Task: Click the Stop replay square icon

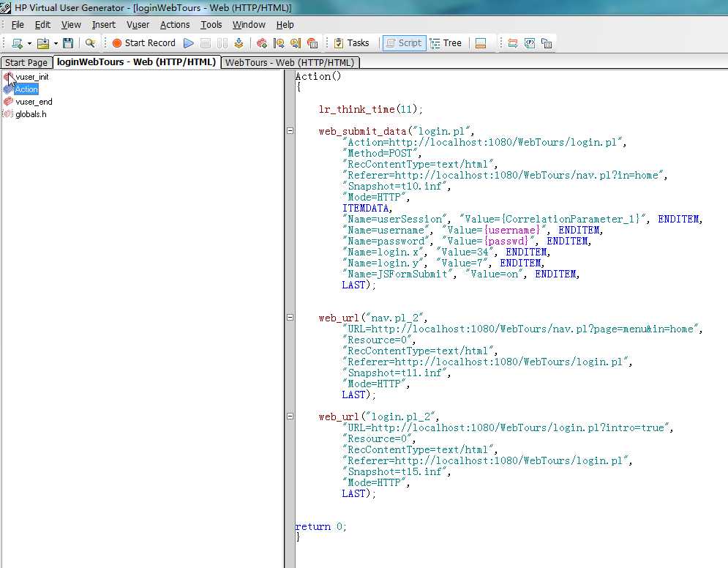Action: click(x=205, y=43)
